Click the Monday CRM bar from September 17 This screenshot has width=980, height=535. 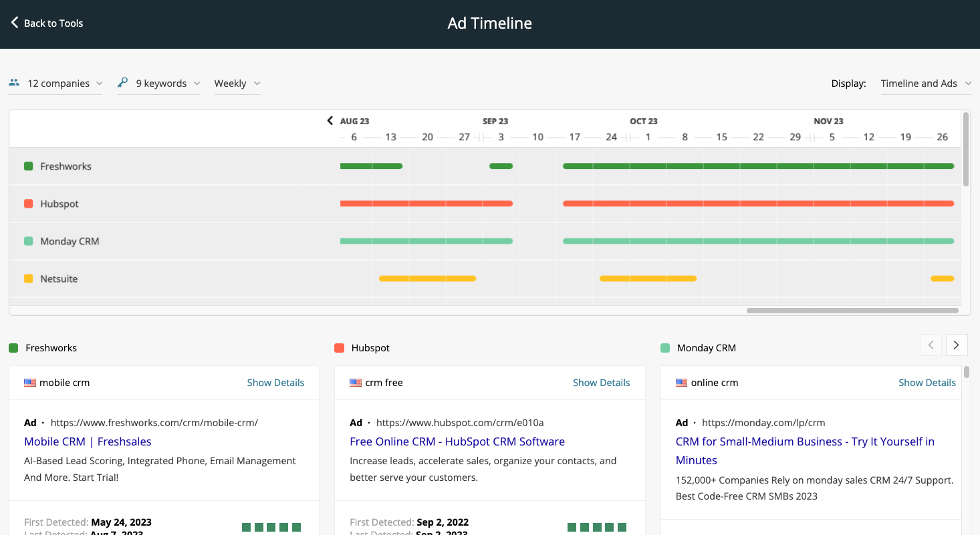(x=758, y=241)
